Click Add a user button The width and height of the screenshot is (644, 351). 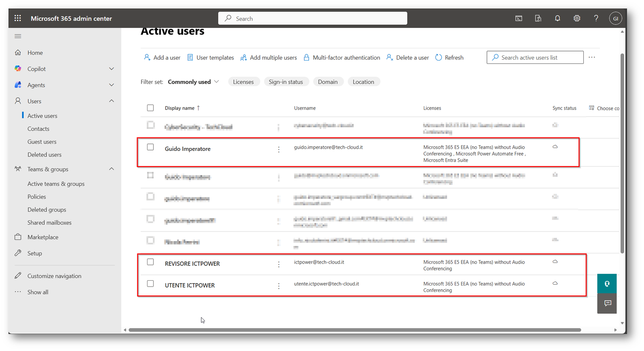[x=162, y=57]
